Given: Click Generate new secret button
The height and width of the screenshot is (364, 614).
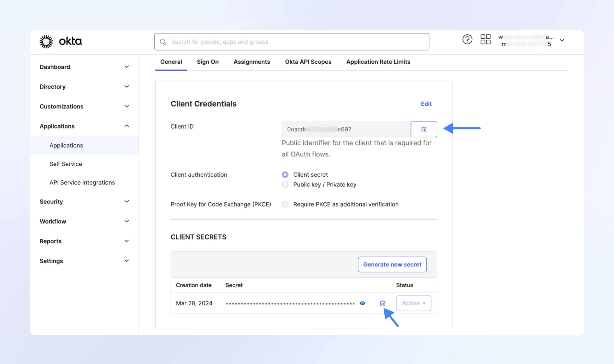Looking at the screenshot, I should [x=392, y=265].
